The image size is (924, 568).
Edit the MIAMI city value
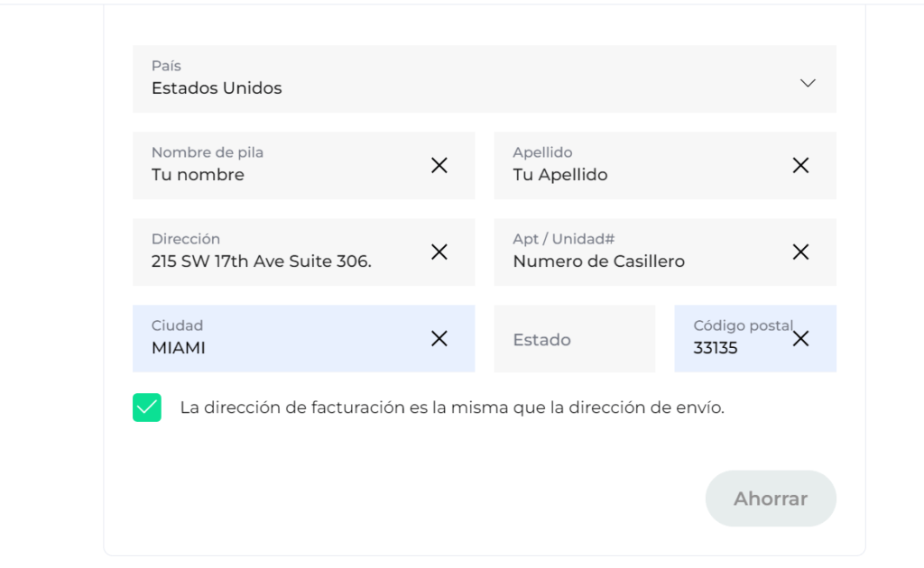179,348
